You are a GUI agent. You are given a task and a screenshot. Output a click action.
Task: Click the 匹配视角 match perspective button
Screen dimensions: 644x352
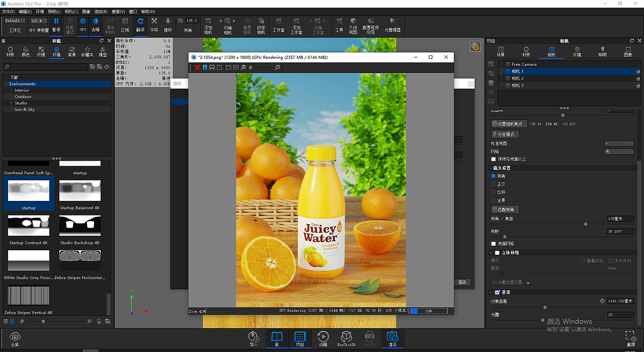[x=505, y=209]
